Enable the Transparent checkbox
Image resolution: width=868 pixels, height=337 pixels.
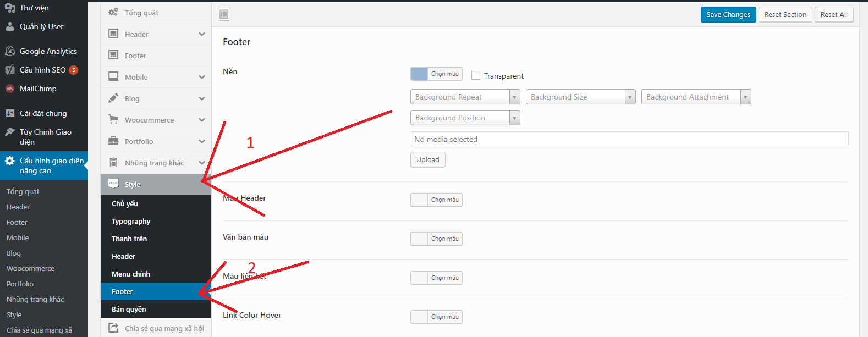[x=476, y=76]
